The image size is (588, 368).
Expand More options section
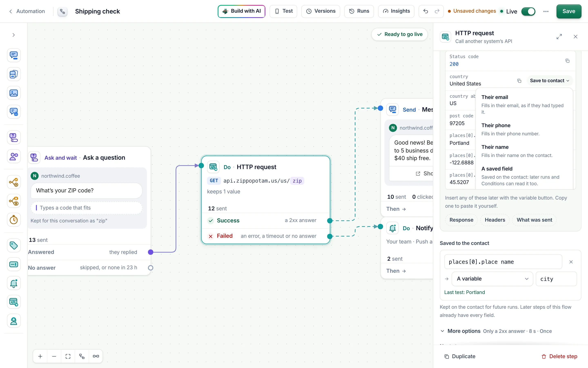click(x=496, y=331)
